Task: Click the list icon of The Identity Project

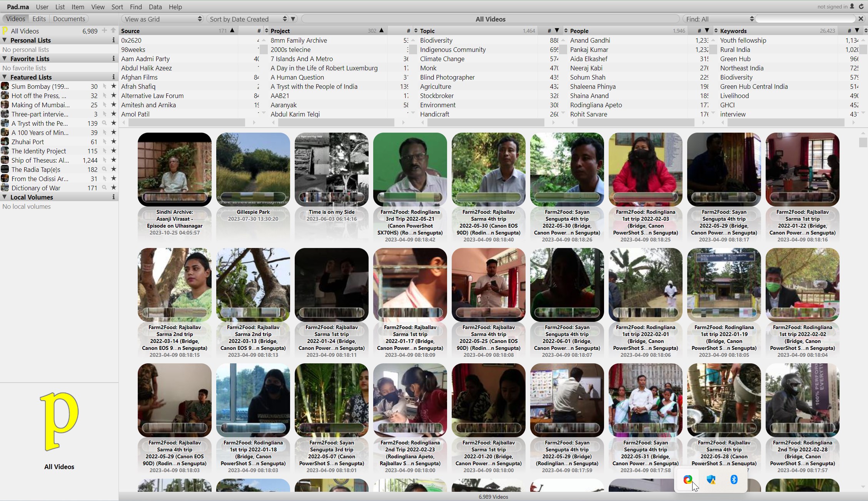Action: click(x=5, y=151)
